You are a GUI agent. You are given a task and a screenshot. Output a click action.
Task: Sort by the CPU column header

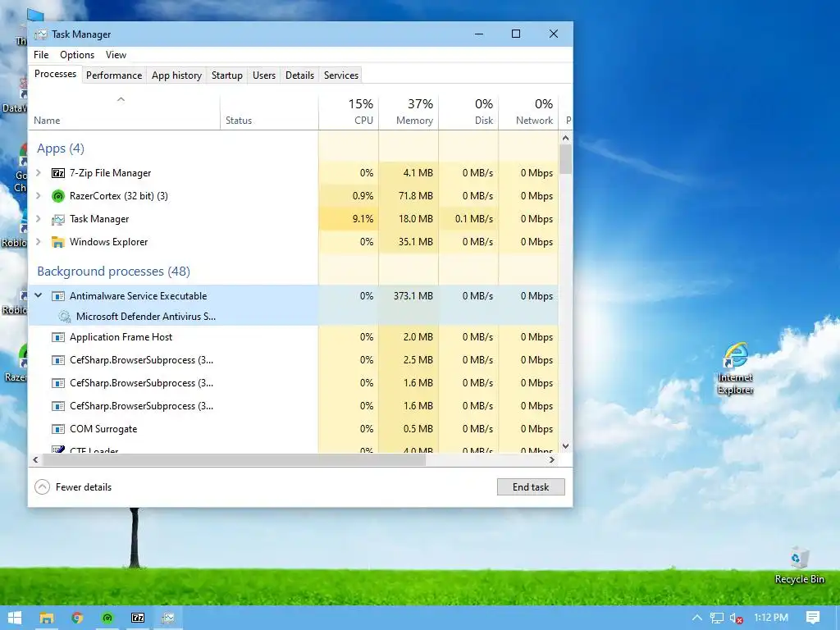tap(349, 112)
